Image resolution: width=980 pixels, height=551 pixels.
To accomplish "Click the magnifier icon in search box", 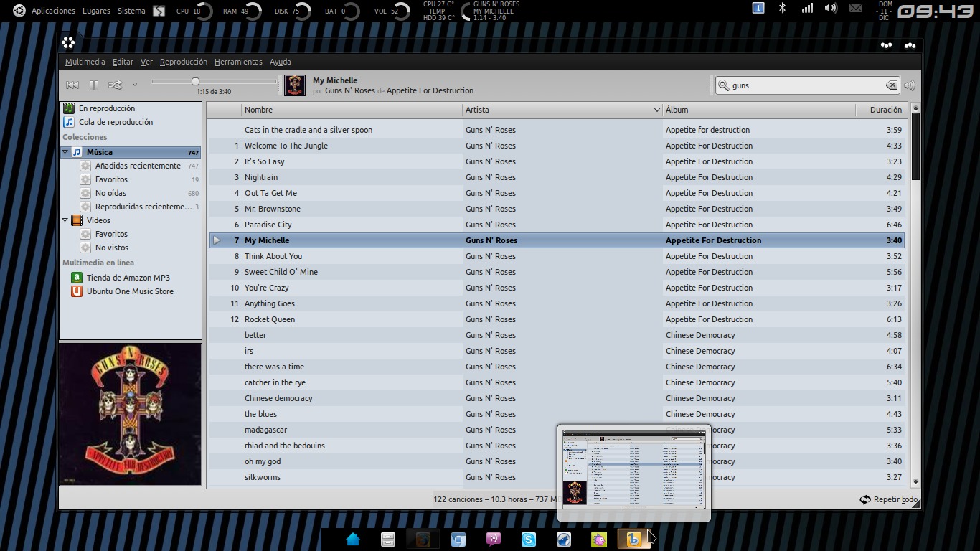I will tap(723, 85).
